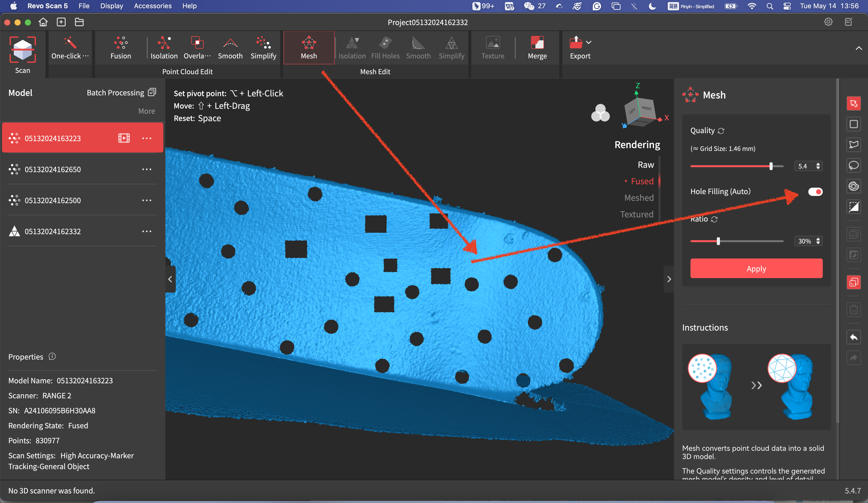Image resolution: width=868 pixels, height=503 pixels.
Task: Click the undo arrow icon
Action: [854, 337]
